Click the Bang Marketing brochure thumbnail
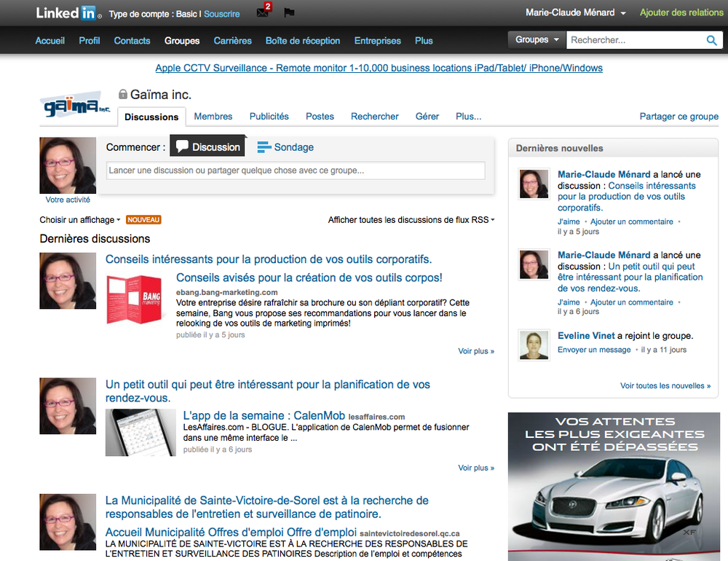This screenshot has height=561, width=728. (x=135, y=299)
